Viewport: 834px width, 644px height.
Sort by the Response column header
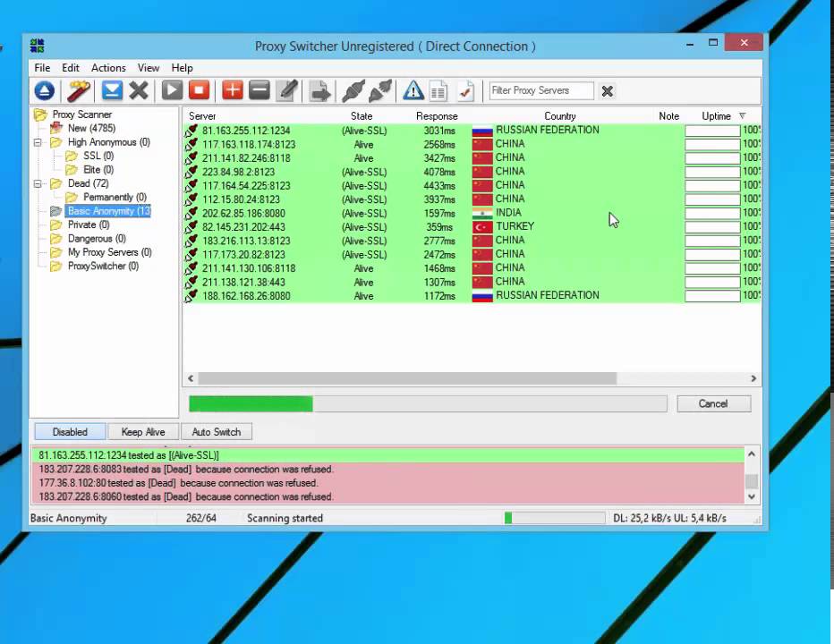(437, 116)
